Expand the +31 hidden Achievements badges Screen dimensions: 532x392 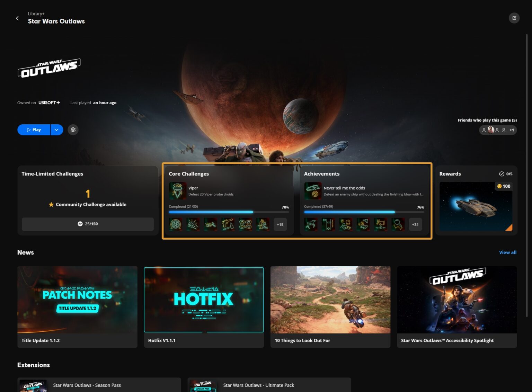[x=415, y=224]
